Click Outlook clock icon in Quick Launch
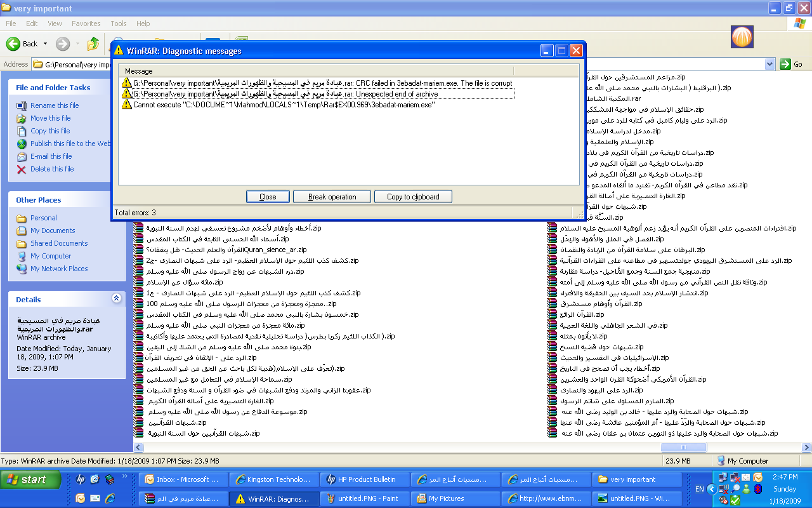Image resolution: width=812 pixels, height=508 pixels. click(x=81, y=498)
